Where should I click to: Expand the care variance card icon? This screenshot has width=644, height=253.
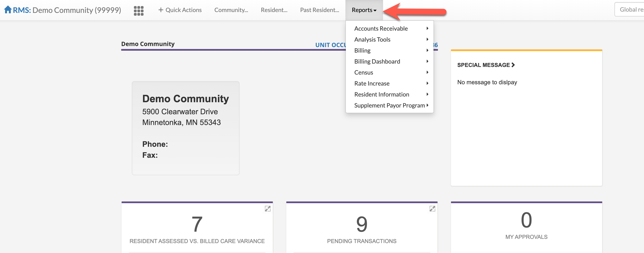click(x=268, y=209)
